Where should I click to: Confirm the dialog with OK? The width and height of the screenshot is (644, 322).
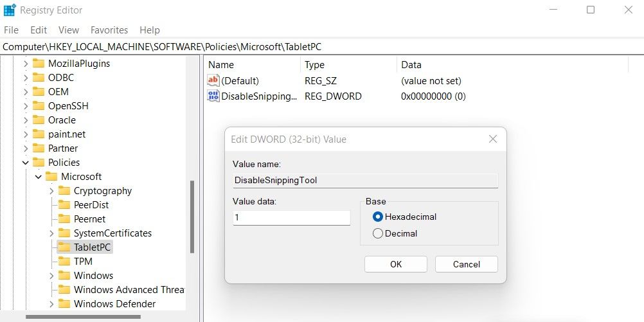coord(395,264)
